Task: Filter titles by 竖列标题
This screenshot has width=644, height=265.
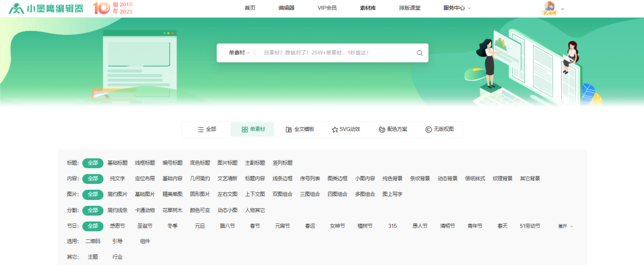Action: (x=283, y=163)
